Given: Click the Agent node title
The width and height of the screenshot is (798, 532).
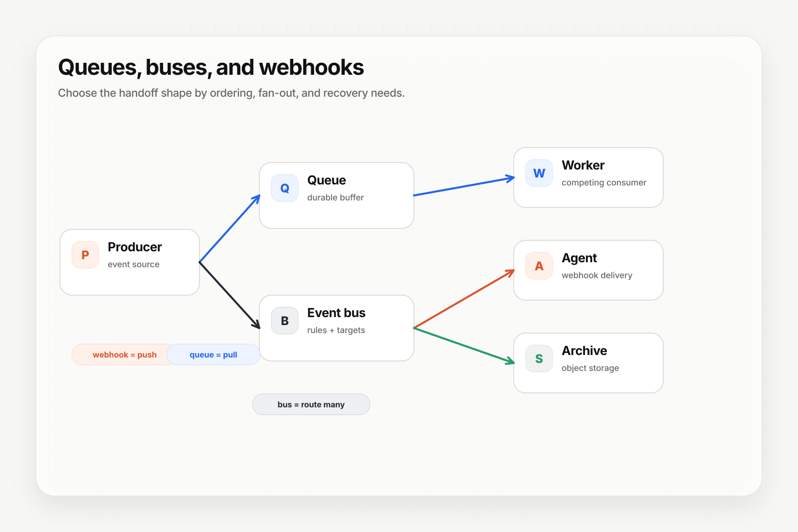Looking at the screenshot, I should tap(580, 258).
